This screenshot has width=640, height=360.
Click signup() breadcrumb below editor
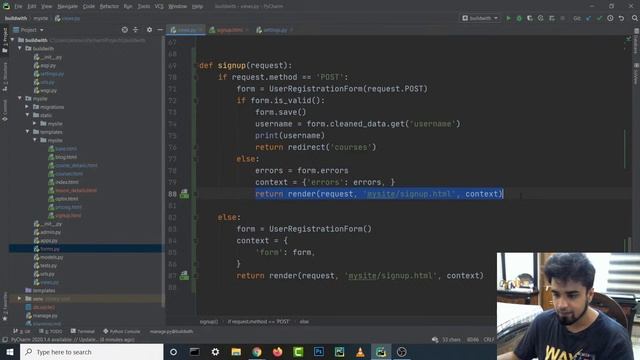(x=209, y=322)
